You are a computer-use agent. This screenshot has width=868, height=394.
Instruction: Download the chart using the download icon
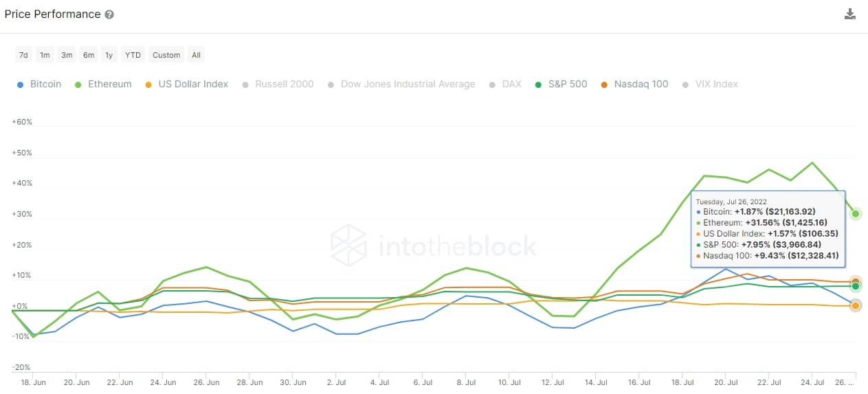pos(850,14)
